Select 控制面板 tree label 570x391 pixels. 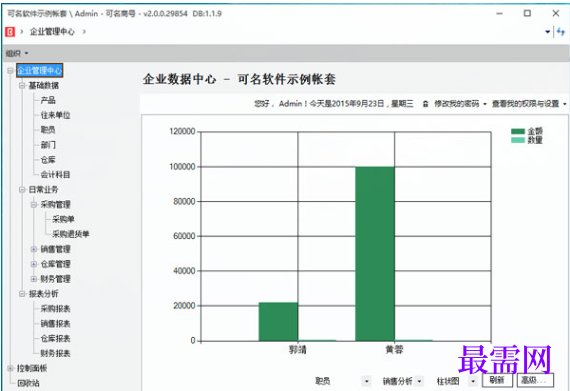[32, 368]
